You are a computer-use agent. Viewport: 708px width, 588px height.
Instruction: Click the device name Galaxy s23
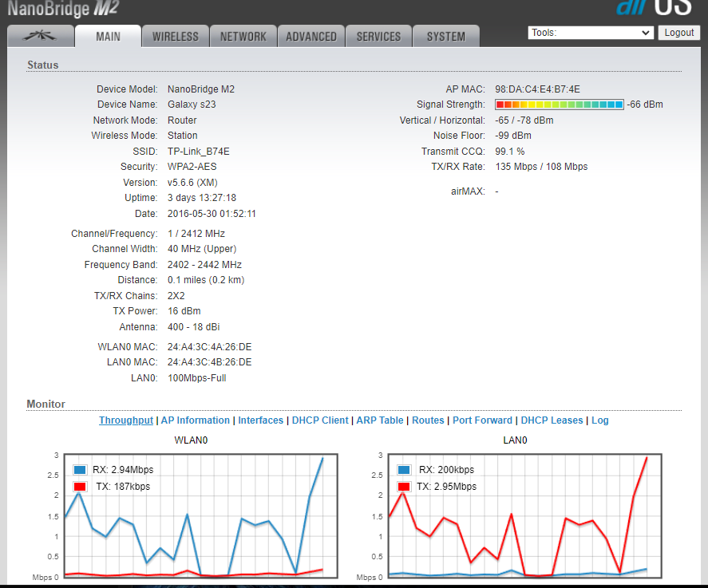pyautogui.click(x=192, y=105)
